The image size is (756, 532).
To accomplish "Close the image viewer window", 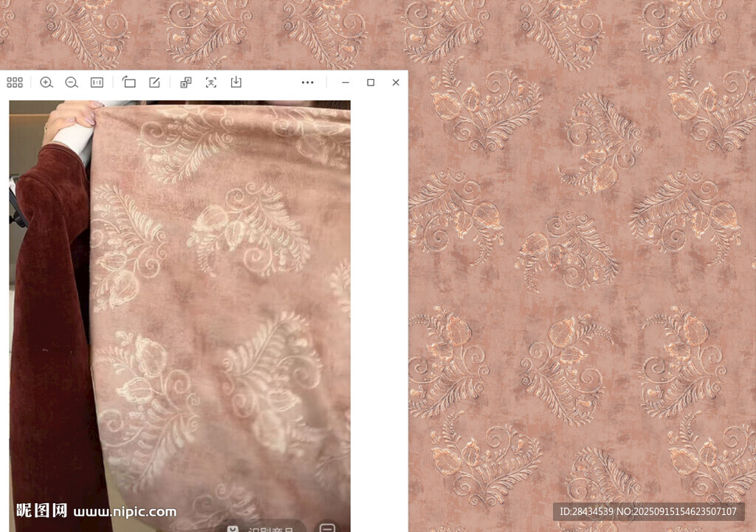I will pyautogui.click(x=396, y=83).
